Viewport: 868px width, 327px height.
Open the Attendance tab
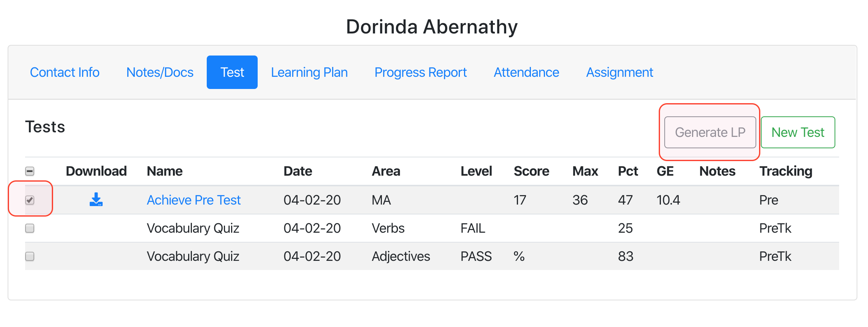[x=526, y=72]
